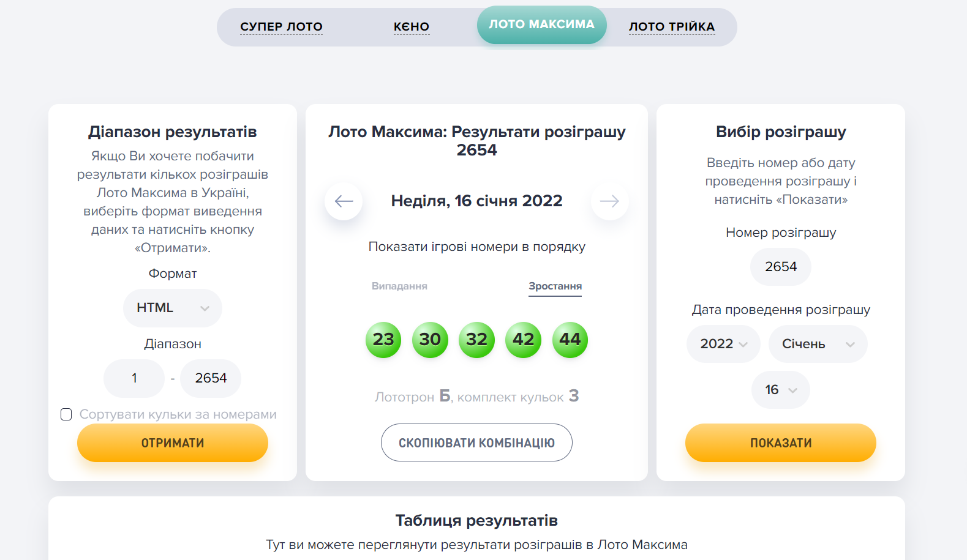Click the left arrow to previous draw
967x560 pixels.
point(344,201)
